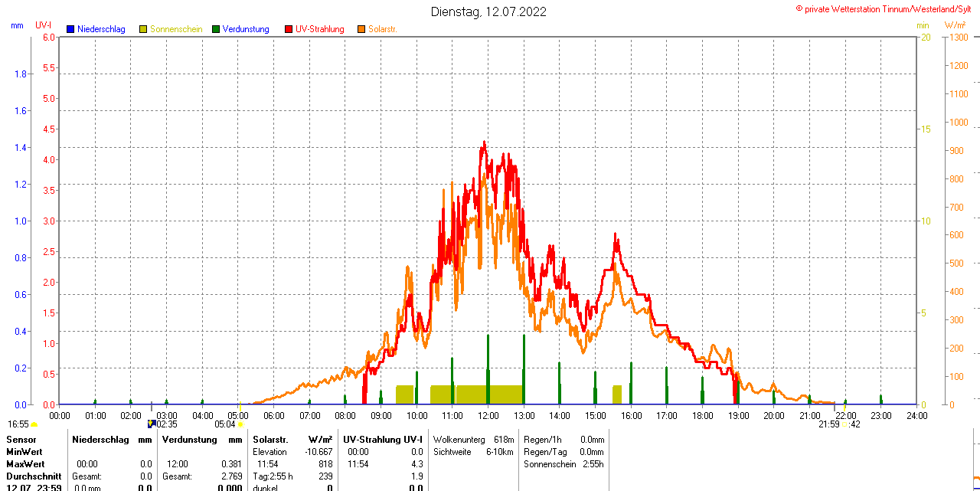Click the 12:00 label on the time axis
This screenshot has width=980, height=491.
(488, 416)
